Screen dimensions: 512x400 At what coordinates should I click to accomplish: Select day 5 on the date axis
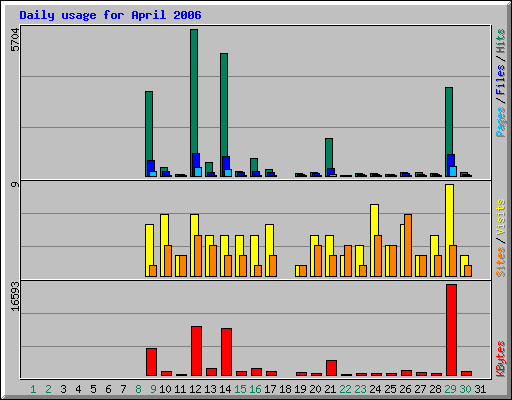pyautogui.click(x=93, y=389)
